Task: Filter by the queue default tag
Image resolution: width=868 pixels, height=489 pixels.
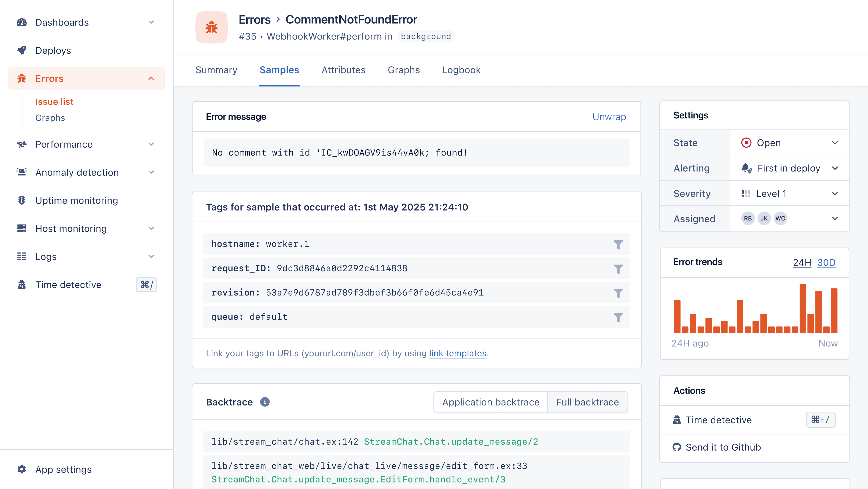Action: coord(618,317)
